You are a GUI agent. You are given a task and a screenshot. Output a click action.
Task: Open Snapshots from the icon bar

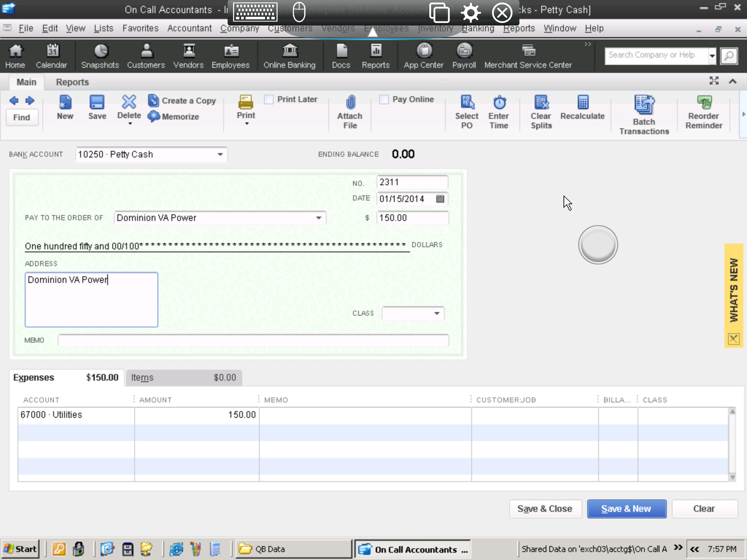[x=100, y=55]
